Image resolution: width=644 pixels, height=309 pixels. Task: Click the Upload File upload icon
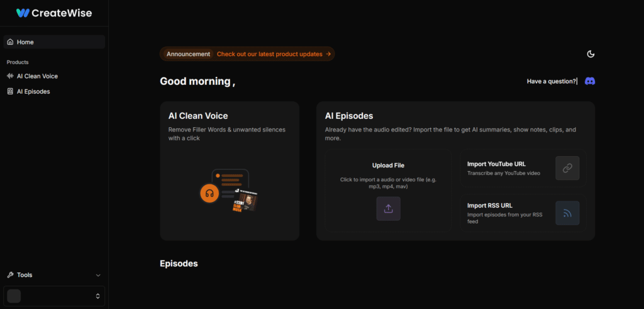[x=388, y=209]
